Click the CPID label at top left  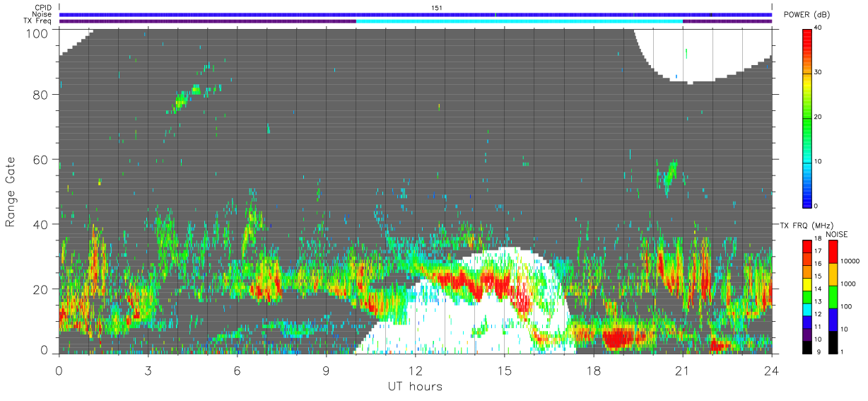pyautogui.click(x=42, y=8)
